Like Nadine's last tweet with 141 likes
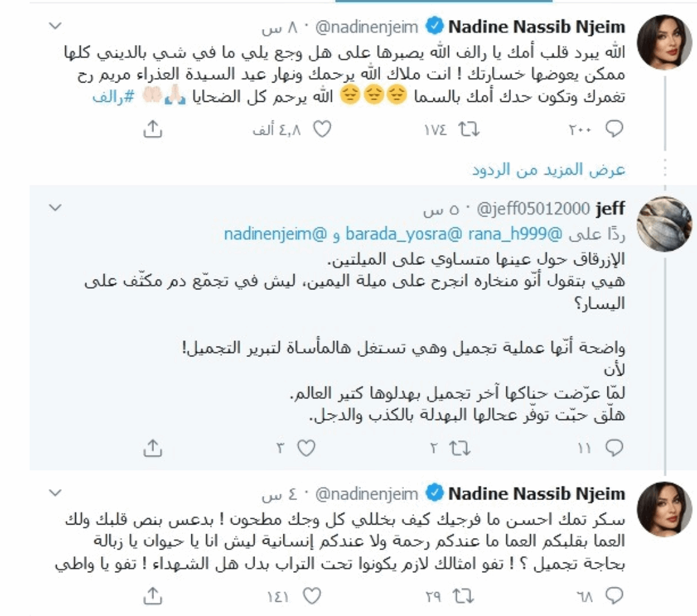Screen dimensions: 697x616 [x=312, y=596]
